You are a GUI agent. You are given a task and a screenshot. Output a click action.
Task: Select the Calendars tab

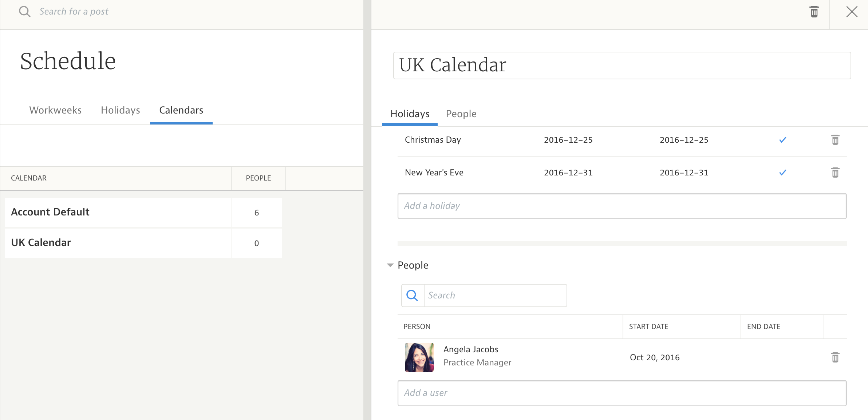(181, 110)
